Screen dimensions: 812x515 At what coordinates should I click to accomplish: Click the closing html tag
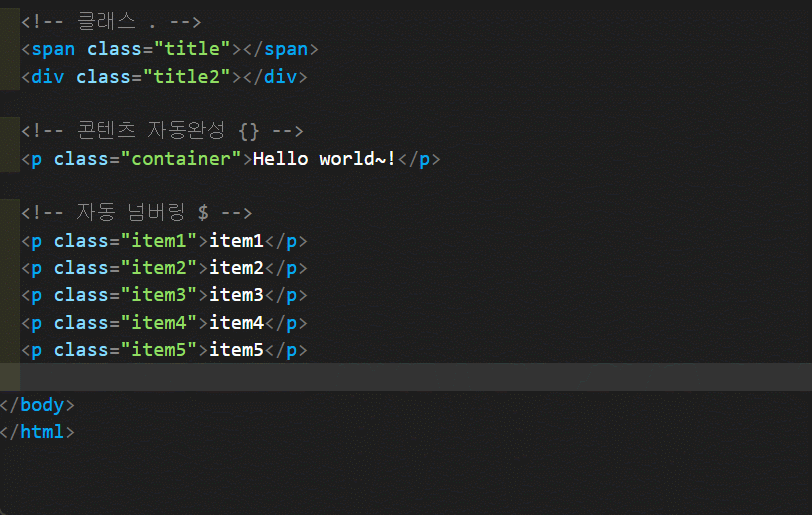point(37,432)
